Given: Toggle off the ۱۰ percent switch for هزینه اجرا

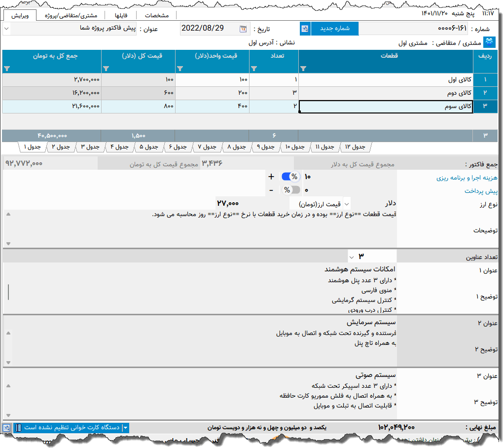Looking at the screenshot, I should pyautogui.click(x=290, y=176).
